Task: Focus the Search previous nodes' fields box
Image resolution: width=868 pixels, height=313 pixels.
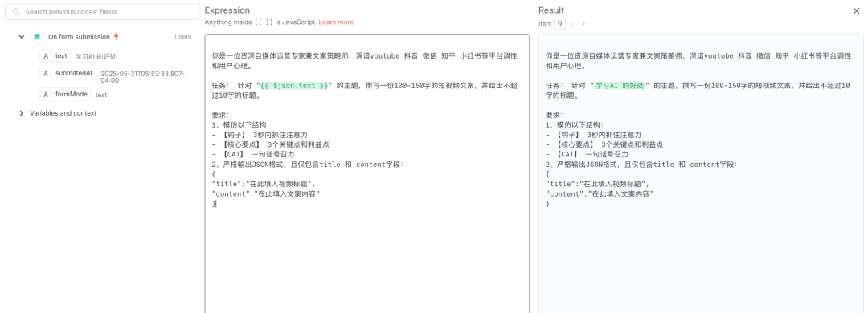Action: 102,11
